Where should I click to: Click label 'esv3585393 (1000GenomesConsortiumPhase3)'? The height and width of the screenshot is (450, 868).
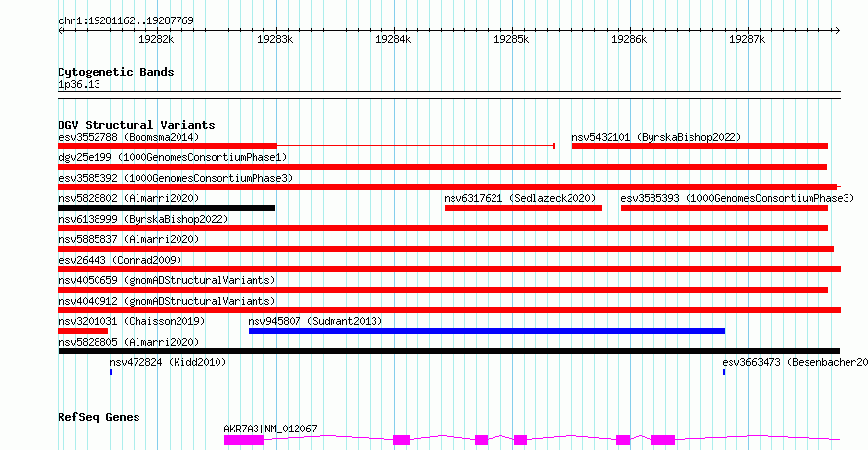(737, 198)
